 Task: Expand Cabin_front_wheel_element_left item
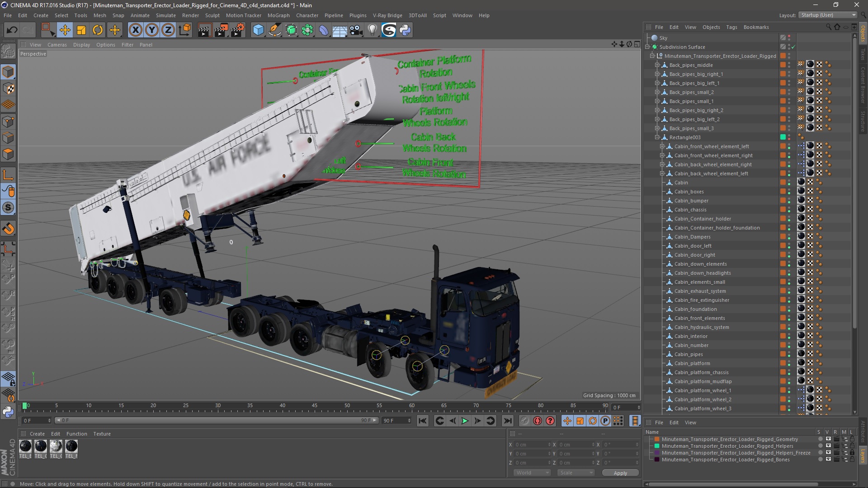(662, 146)
